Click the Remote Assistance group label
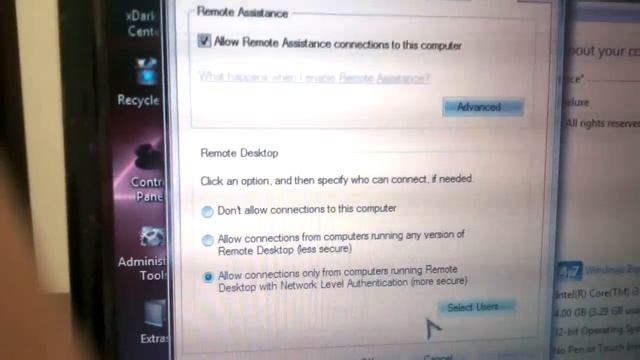Viewport: 640px width, 360px height. 242,12
